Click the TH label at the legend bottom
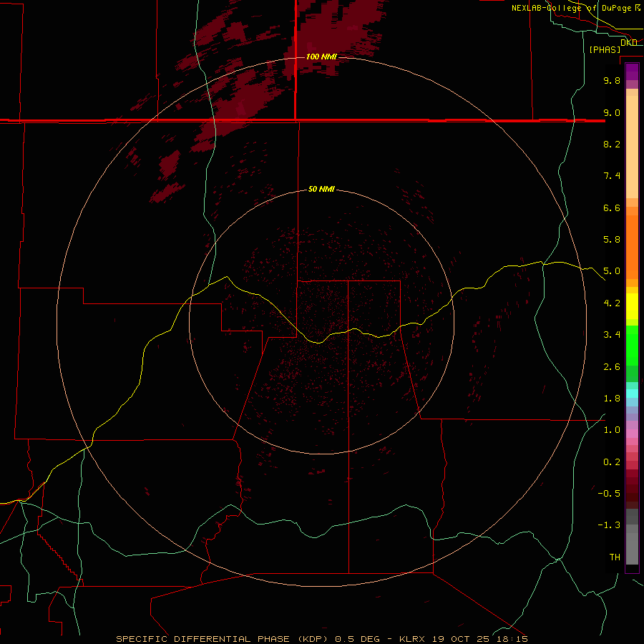 tap(615, 557)
